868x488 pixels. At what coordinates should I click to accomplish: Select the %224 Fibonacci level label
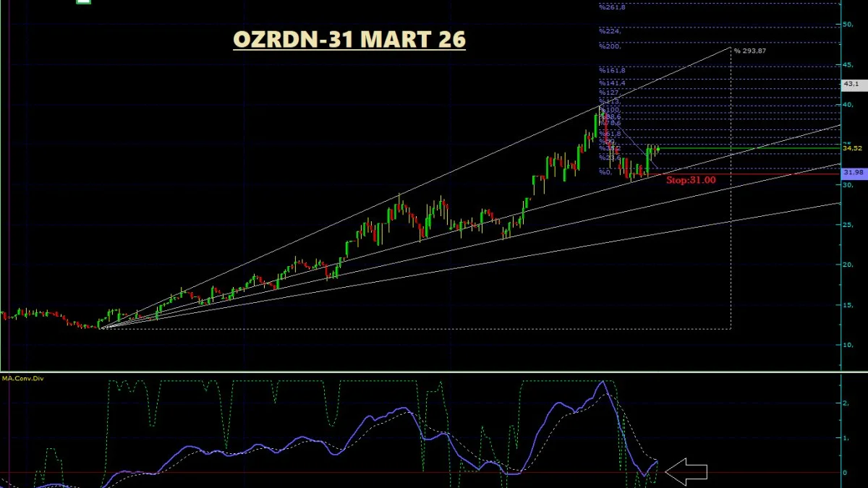610,31
